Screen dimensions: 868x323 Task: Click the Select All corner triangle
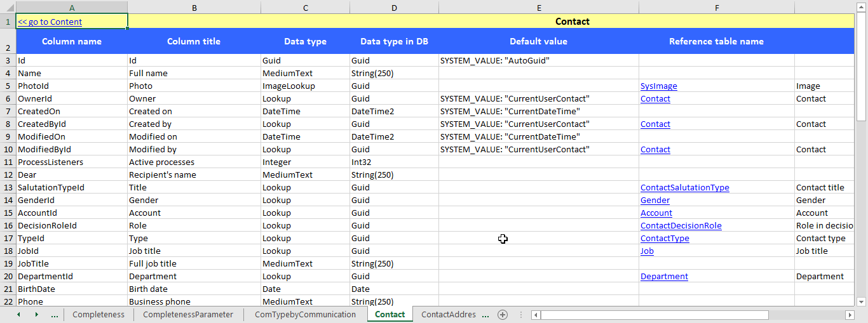point(8,7)
